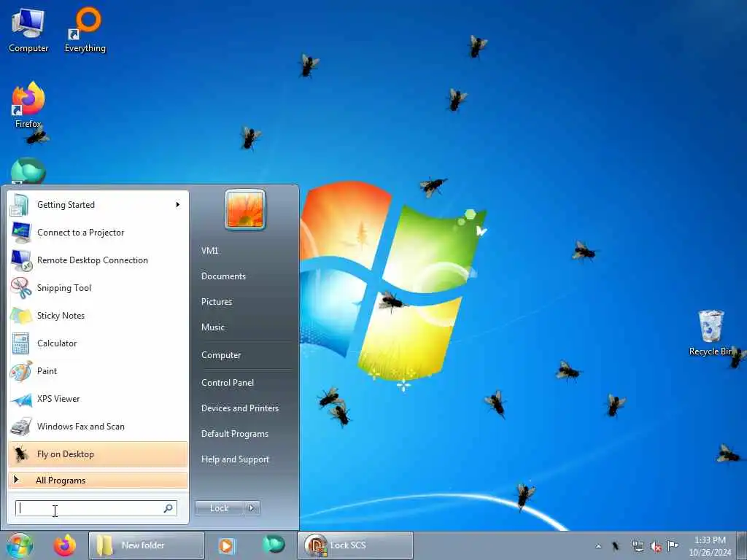The image size is (747, 560).
Task: Click the Lock button
Action: [x=220, y=508]
